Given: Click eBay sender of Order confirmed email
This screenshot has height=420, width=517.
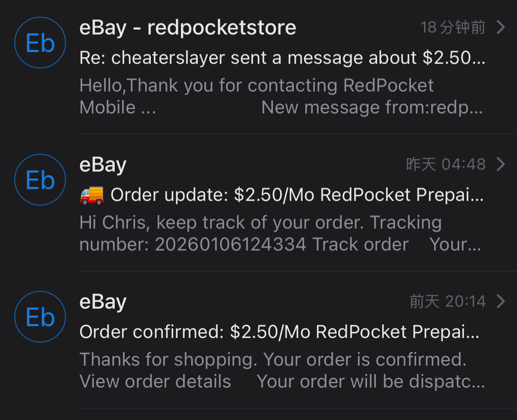Looking at the screenshot, I should (x=103, y=301).
